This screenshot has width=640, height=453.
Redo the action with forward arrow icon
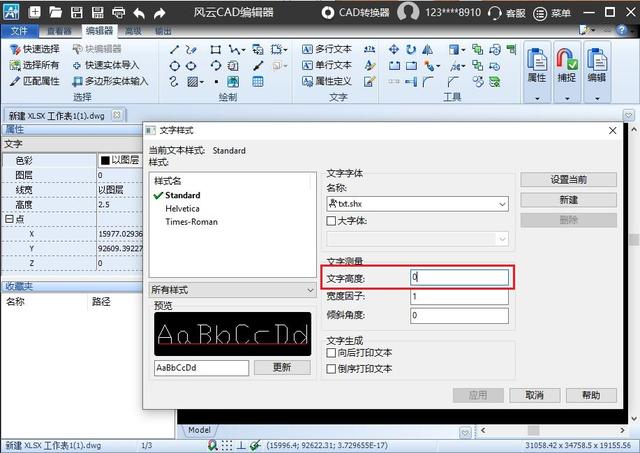pyautogui.click(x=160, y=13)
